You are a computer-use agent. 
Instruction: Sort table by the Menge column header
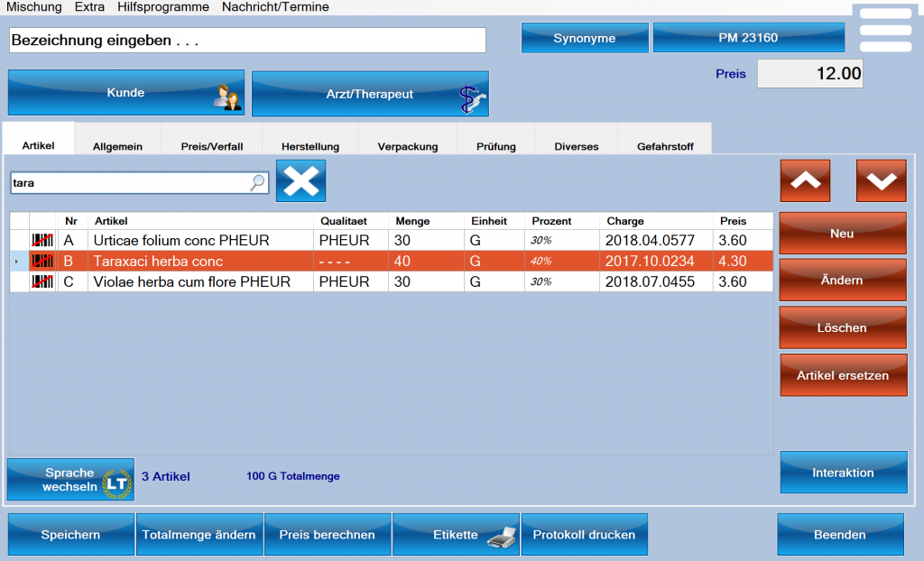point(412,221)
